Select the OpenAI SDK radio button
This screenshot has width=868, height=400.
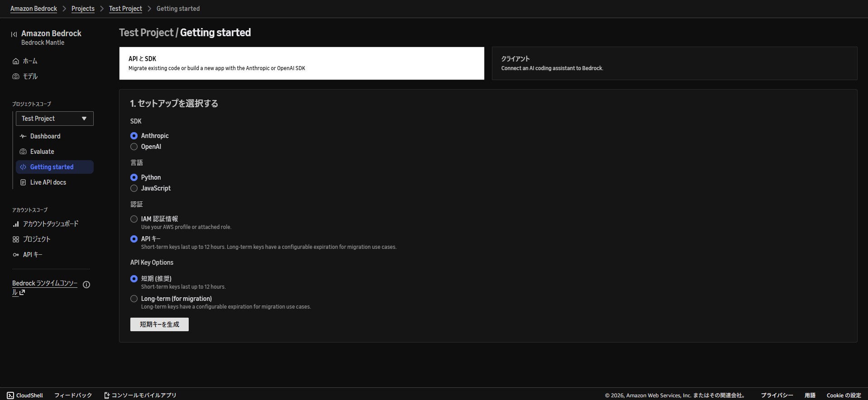pos(134,147)
